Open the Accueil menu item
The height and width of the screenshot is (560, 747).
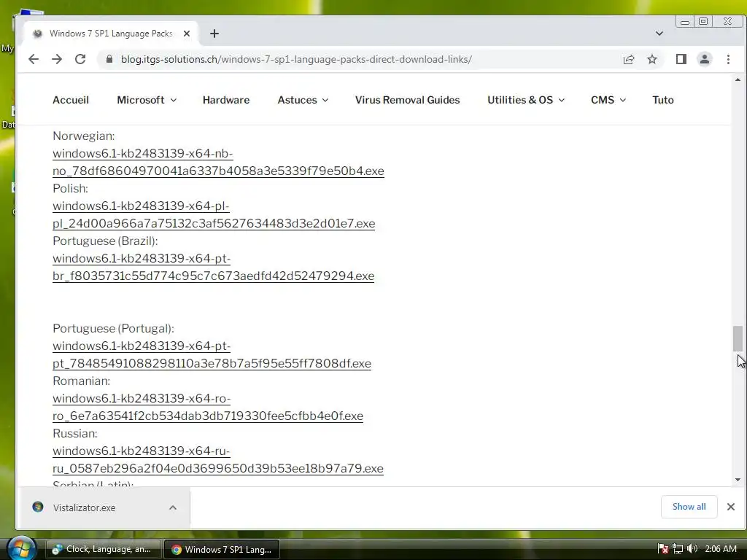click(71, 100)
